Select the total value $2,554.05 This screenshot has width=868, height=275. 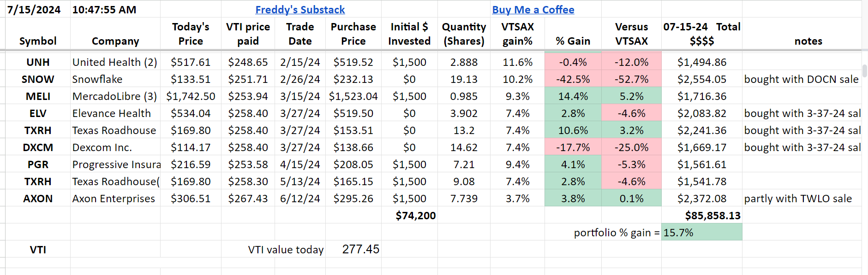coord(702,79)
